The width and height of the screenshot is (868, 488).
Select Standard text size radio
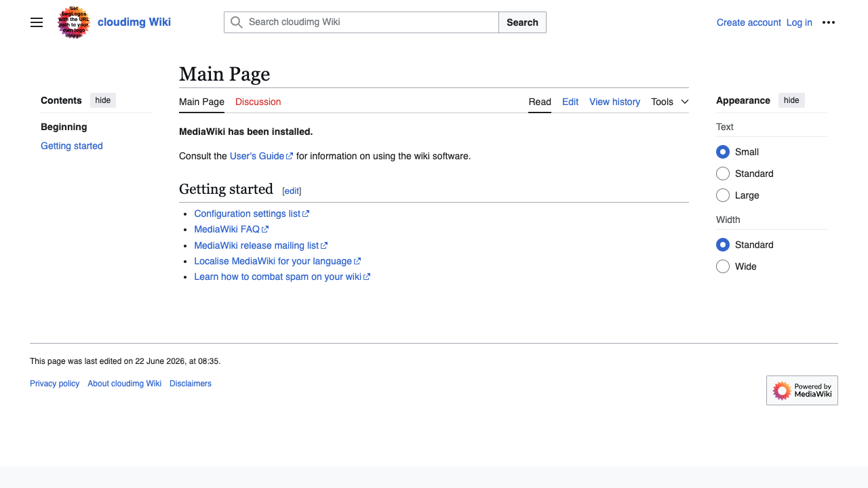[723, 174]
